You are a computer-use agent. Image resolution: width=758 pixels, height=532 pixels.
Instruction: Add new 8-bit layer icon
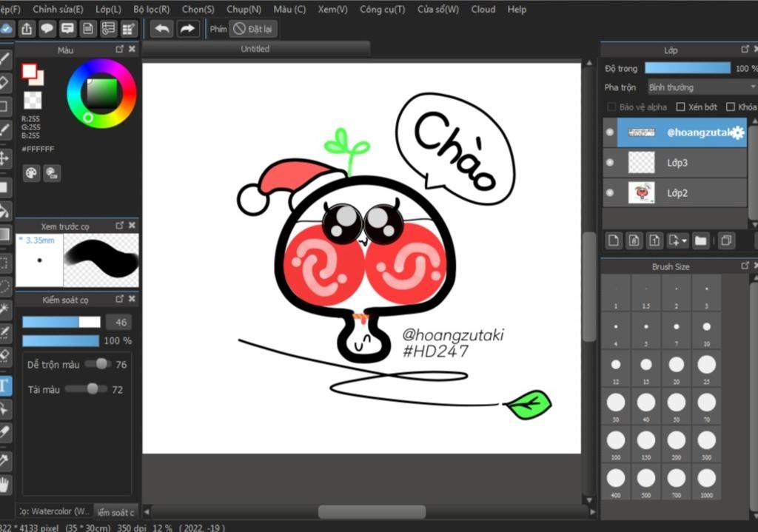point(634,240)
